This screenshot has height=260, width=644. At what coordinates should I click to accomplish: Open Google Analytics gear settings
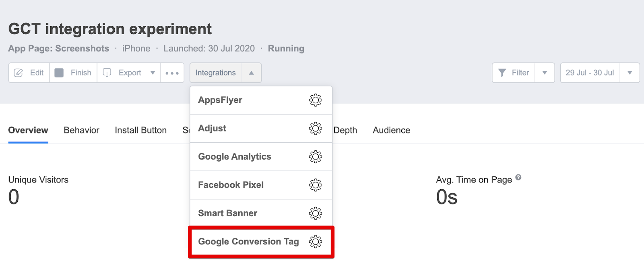pyautogui.click(x=315, y=157)
